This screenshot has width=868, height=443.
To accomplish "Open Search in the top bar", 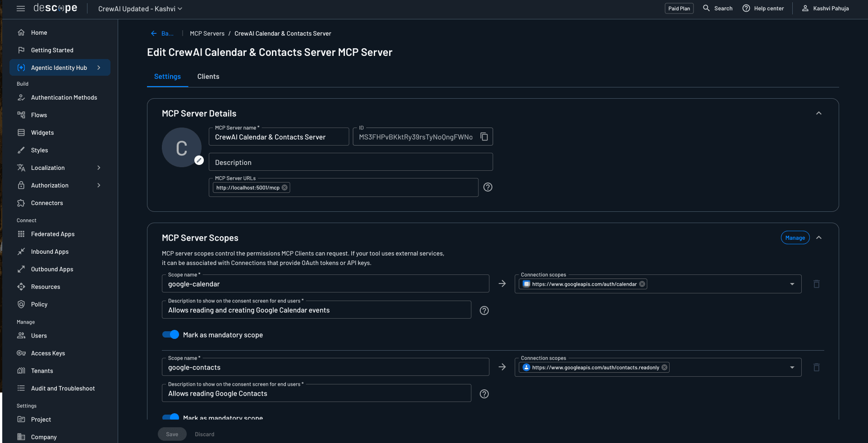I will tap(717, 9).
